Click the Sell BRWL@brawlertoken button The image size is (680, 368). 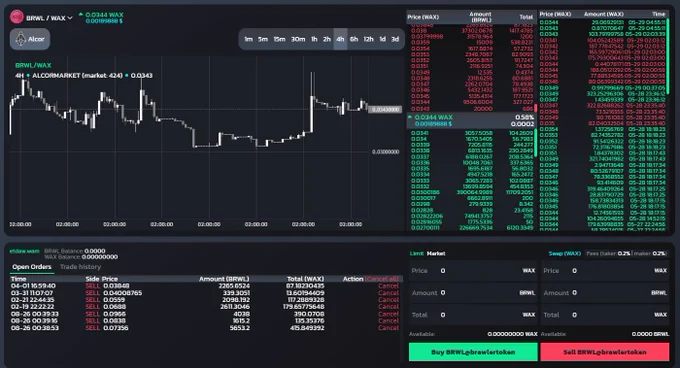coord(605,352)
